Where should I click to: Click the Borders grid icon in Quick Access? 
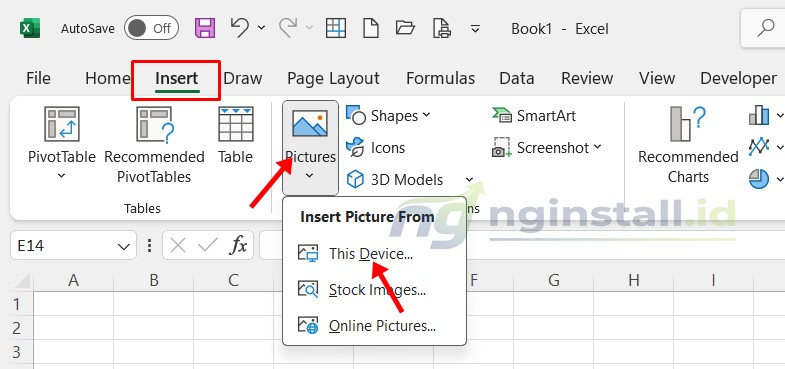(x=335, y=28)
